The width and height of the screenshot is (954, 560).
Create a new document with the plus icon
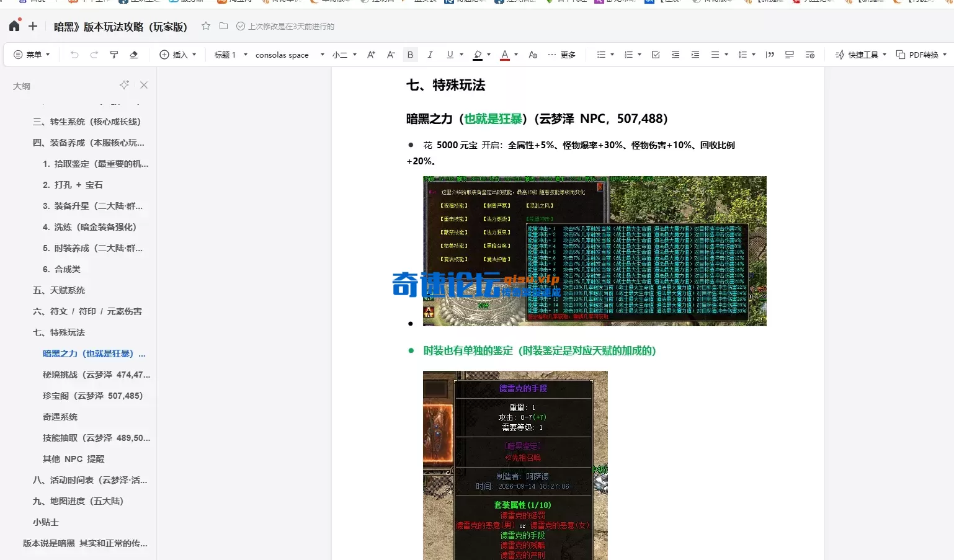(33, 26)
